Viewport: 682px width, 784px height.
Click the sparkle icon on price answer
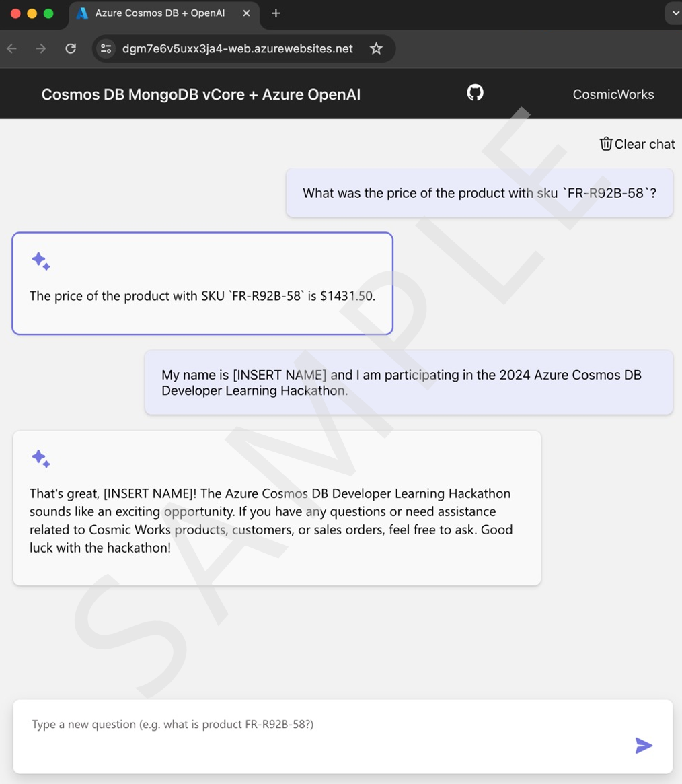(x=41, y=261)
